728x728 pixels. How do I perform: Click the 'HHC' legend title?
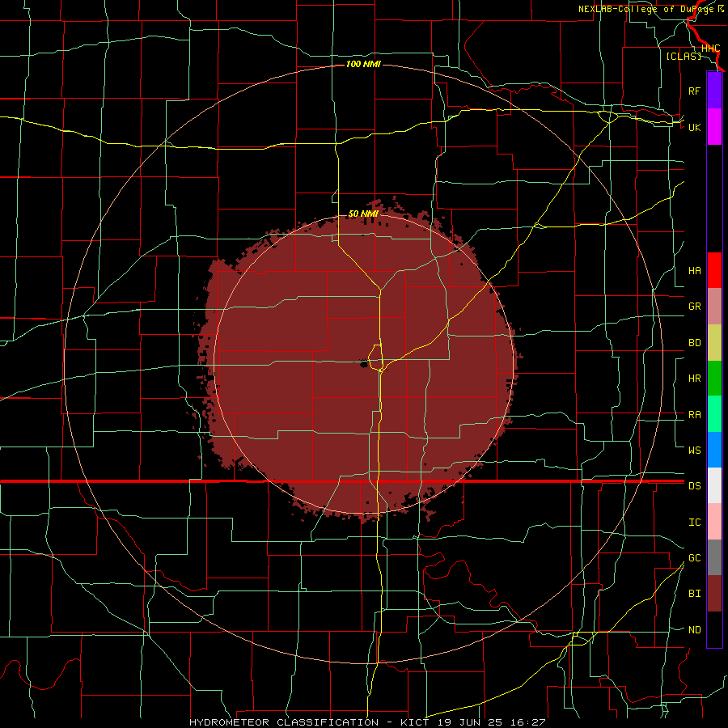click(x=710, y=49)
